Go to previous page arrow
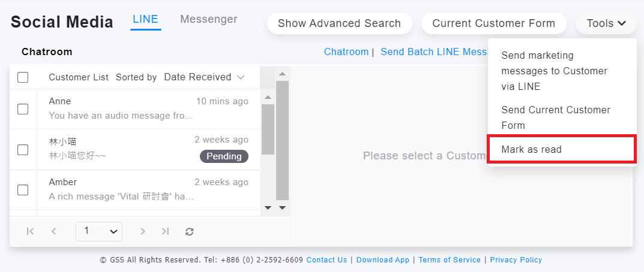The height and width of the screenshot is (272, 644). [53, 231]
